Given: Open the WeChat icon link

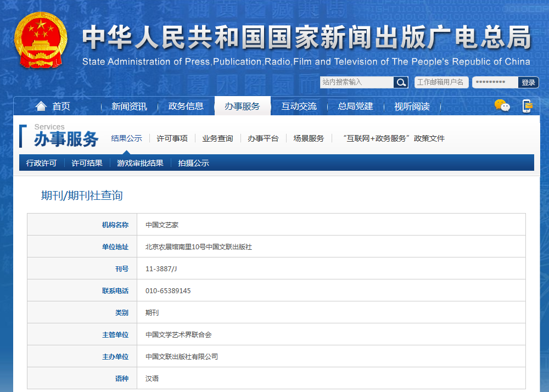Looking at the screenshot, I should 502,106.
